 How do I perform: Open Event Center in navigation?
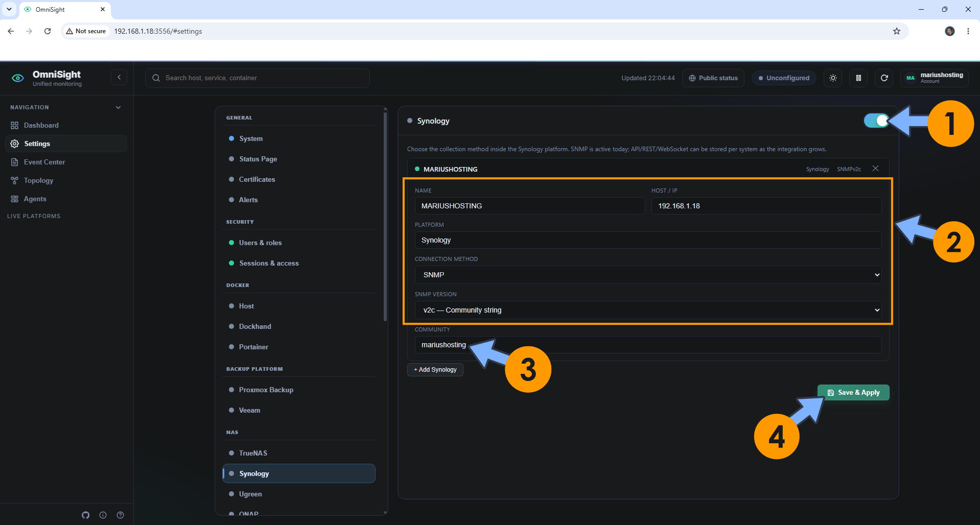pos(66,162)
